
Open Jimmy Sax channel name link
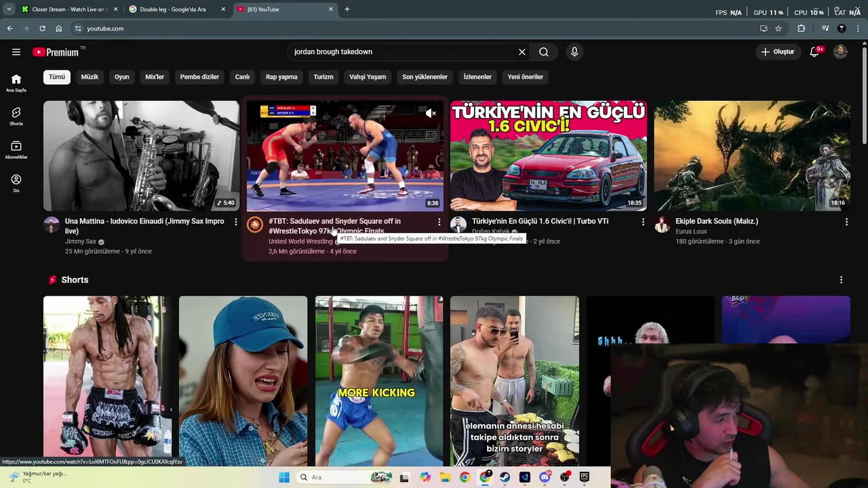tap(81, 241)
